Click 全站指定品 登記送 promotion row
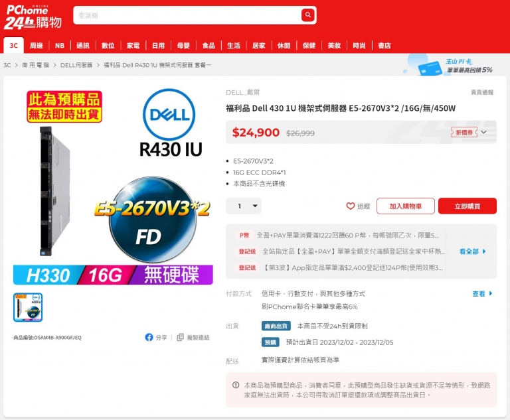Screen dimensions: 510x420 coord(353,251)
